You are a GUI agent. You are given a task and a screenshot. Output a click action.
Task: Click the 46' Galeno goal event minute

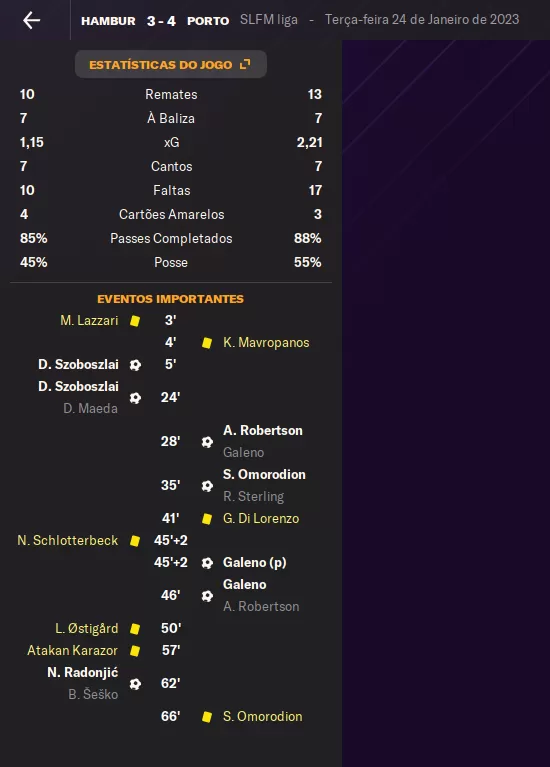click(170, 595)
